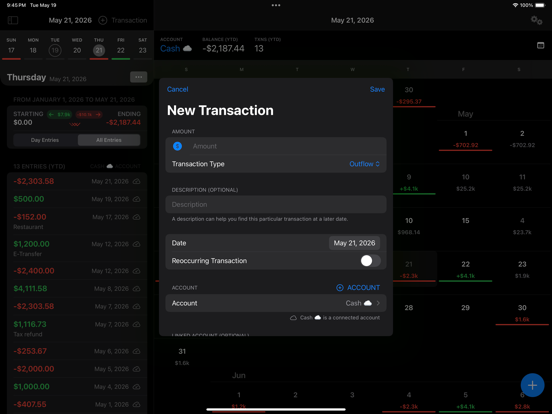Click the green inflow arrow badge
This screenshot has height=414, width=552.
pos(59,114)
